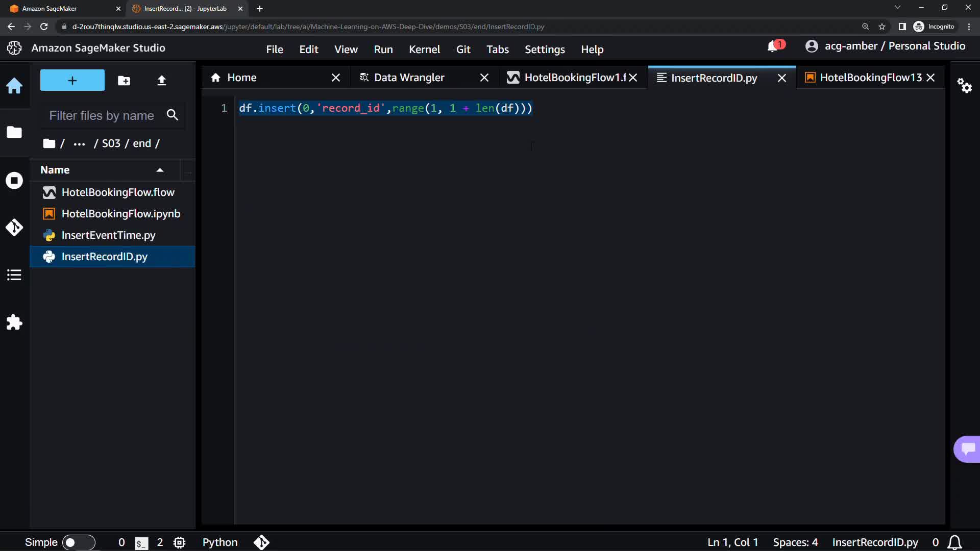The width and height of the screenshot is (980, 551).
Task: Click the notifications bell with badge
Action: tap(774, 46)
